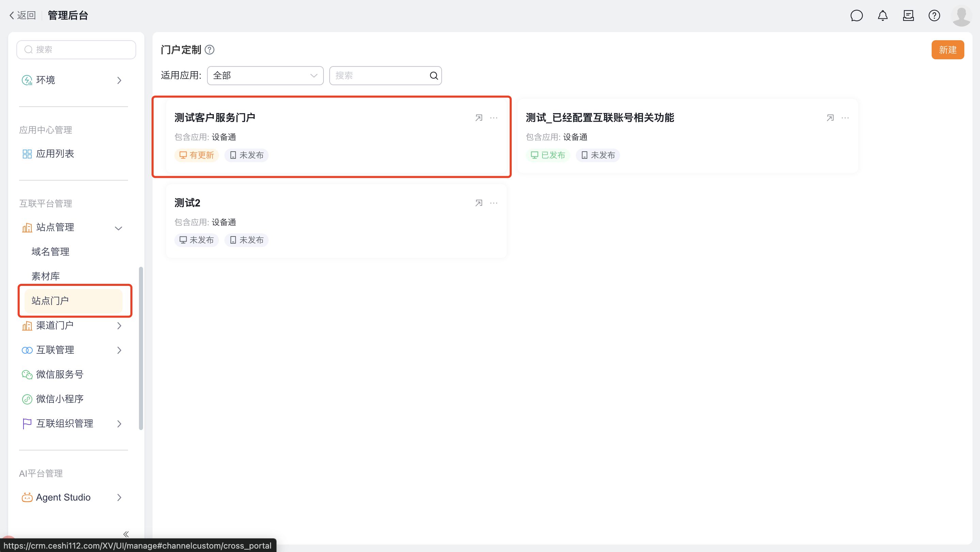Open more options for 测试_已经配置互联账号相关功能
This screenshot has width=980, height=552.
click(x=845, y=118)
